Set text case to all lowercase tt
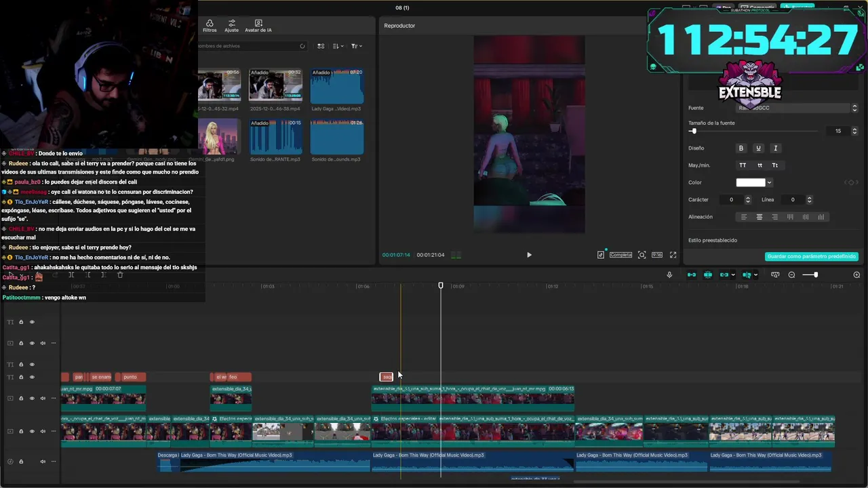 click(759, 165)
